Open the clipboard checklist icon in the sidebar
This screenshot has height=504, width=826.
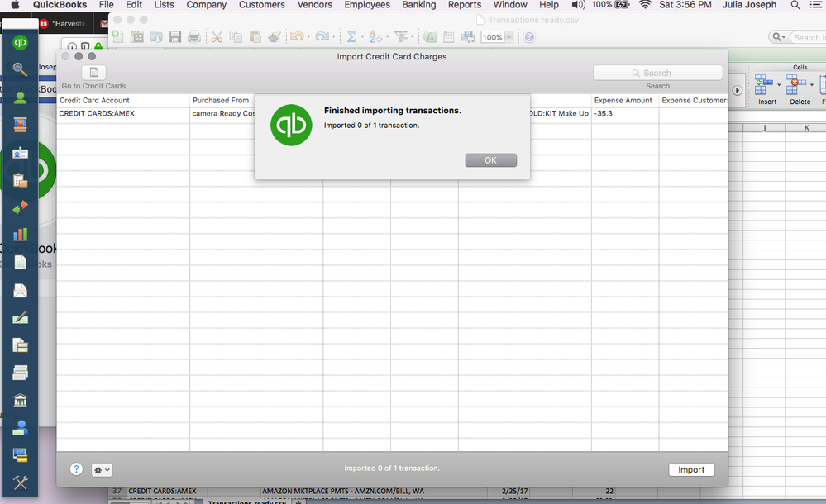click(20, 180)
